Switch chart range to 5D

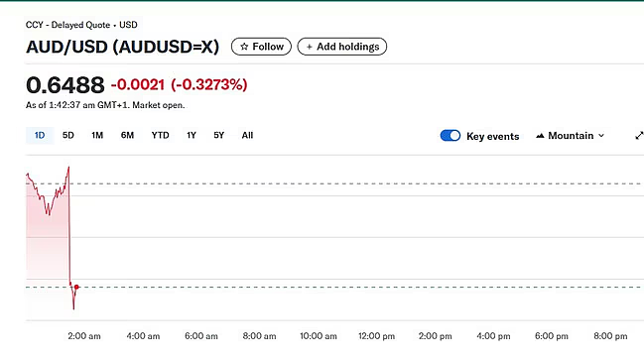(x=68, y=136)
